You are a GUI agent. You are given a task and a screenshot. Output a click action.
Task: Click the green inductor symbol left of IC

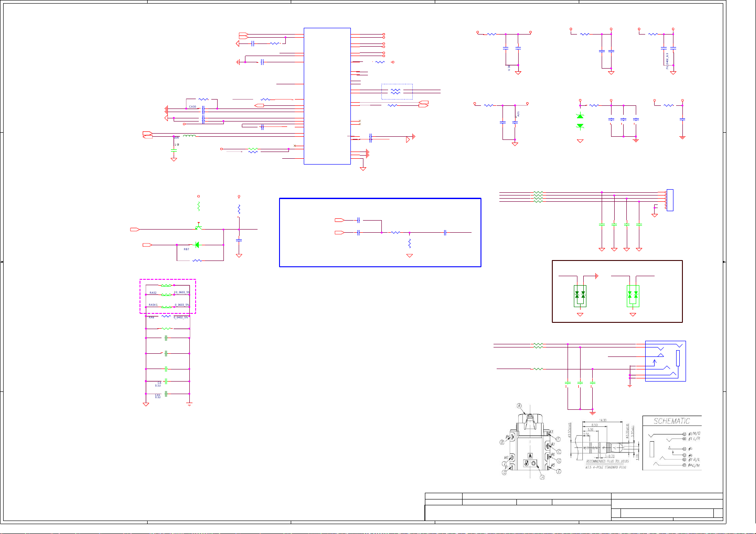pos(189,136)
